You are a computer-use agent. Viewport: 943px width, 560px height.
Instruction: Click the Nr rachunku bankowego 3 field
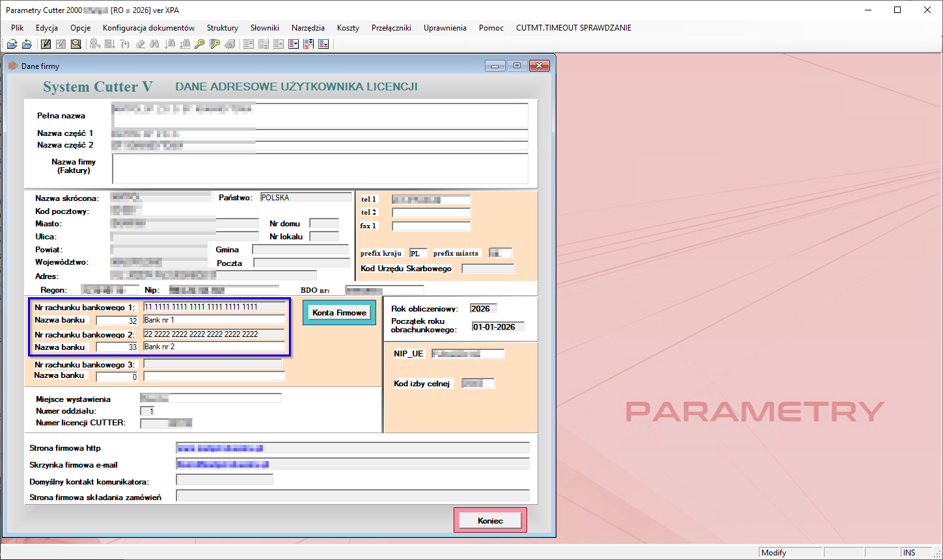213,364
